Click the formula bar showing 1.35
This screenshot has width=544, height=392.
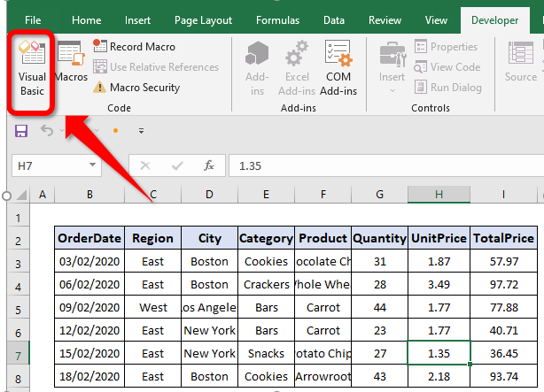(385, 165)
